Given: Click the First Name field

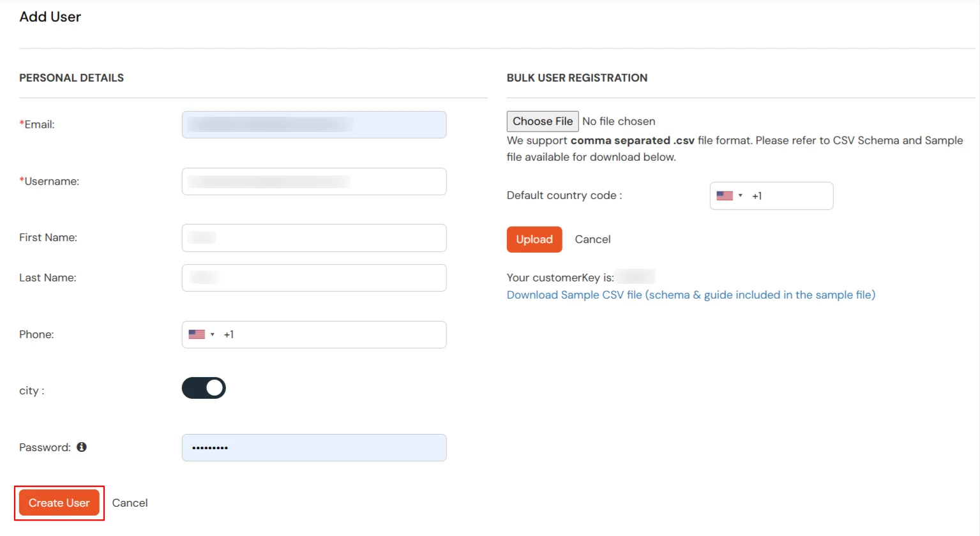Looking at the screenshot, I should [313, 237].
